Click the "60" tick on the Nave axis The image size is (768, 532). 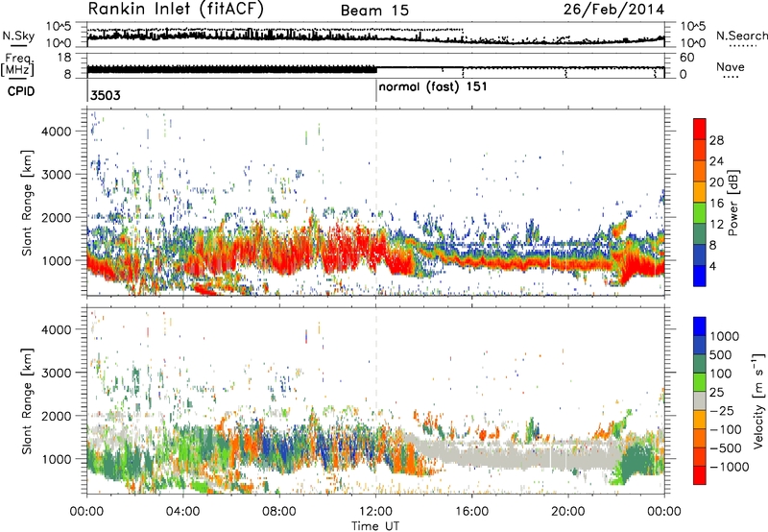click(687, 58)
